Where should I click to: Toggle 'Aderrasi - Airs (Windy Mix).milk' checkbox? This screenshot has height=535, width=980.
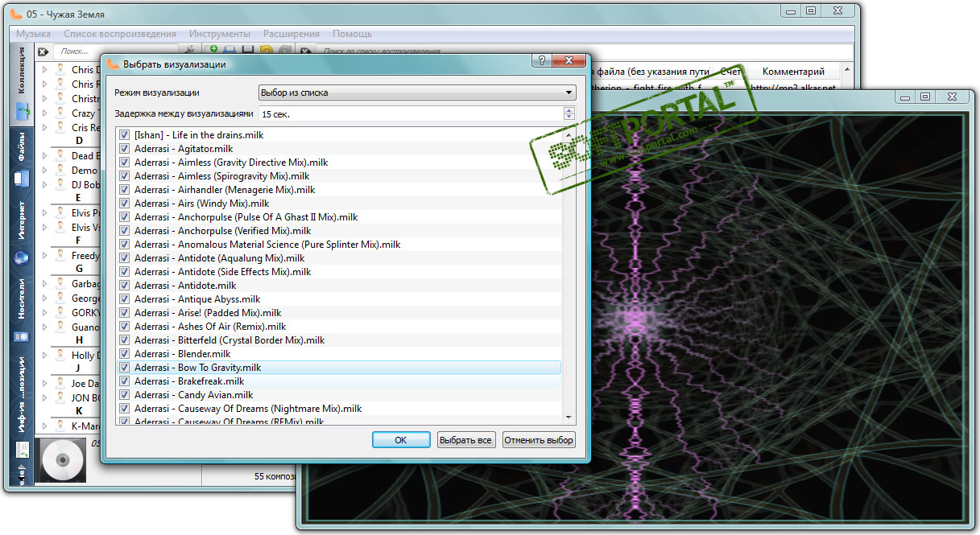[x=124, y=204]
